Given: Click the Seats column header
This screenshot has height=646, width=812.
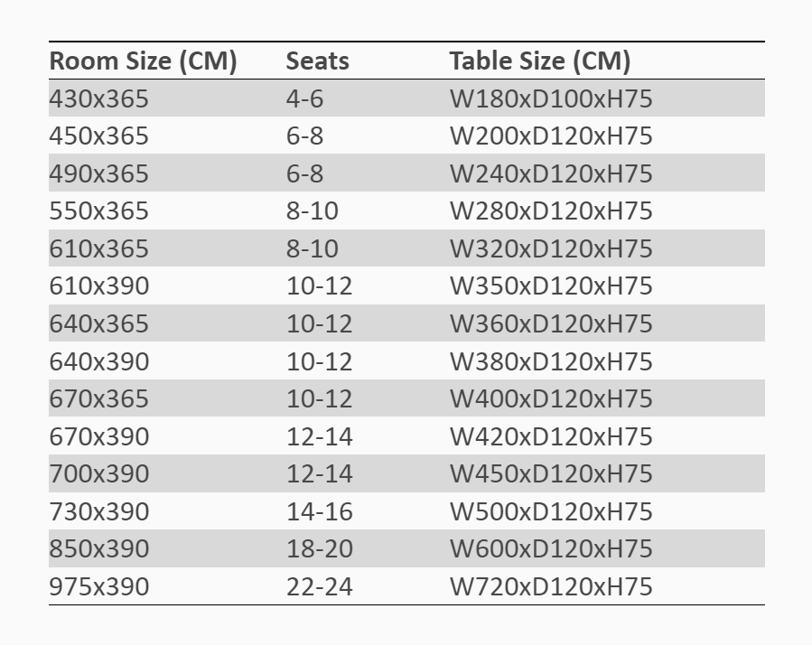Looking at the screenshot, I should click(317, 61).
